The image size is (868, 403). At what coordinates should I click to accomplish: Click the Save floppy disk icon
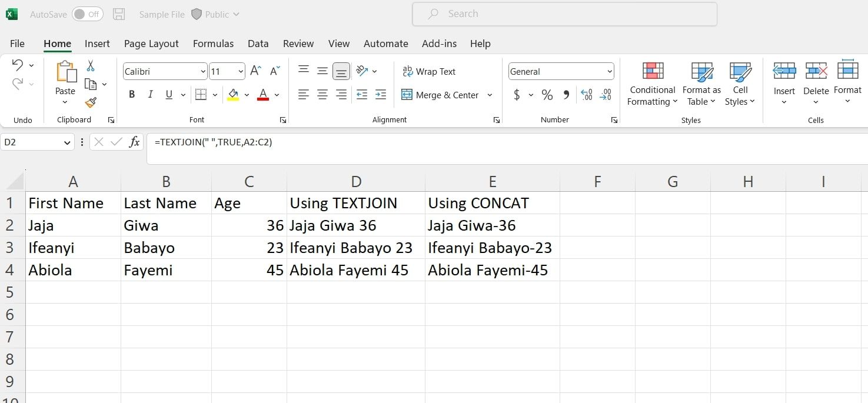tap(119, 14)
